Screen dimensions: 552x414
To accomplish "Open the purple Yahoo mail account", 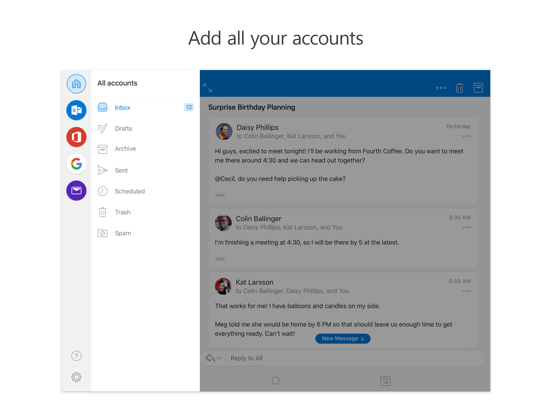I will point(76,190).
